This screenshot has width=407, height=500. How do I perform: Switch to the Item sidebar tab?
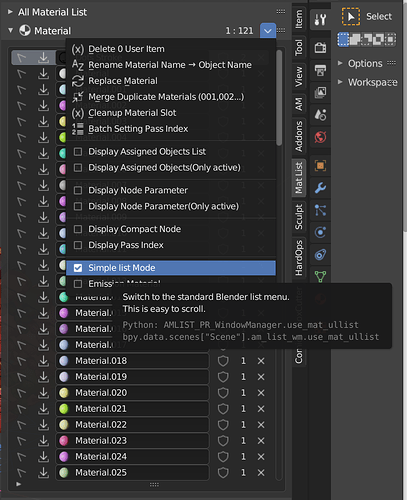tap(299, 19)
